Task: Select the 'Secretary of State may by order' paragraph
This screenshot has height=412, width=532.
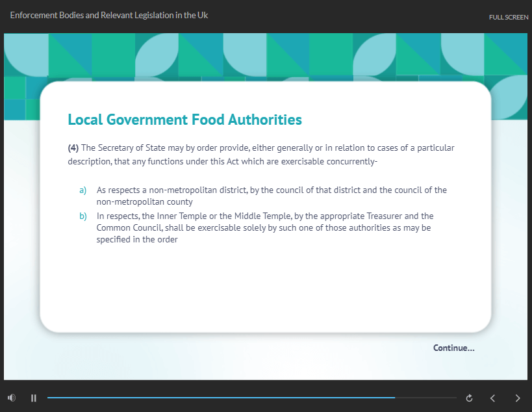Action: [x=261, y=155]
